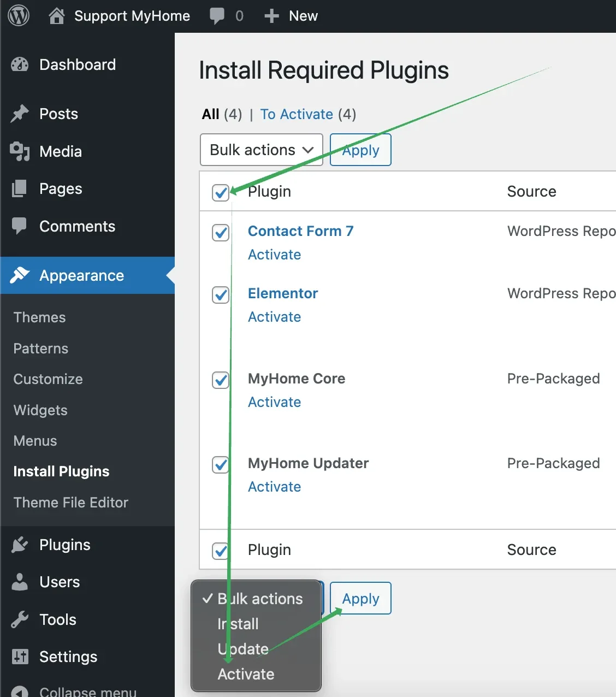Image resolution: width=616 pixels, height=697 pixels.
Task: Click the Tools wrench icon
Action: click(x=20, y=619)
